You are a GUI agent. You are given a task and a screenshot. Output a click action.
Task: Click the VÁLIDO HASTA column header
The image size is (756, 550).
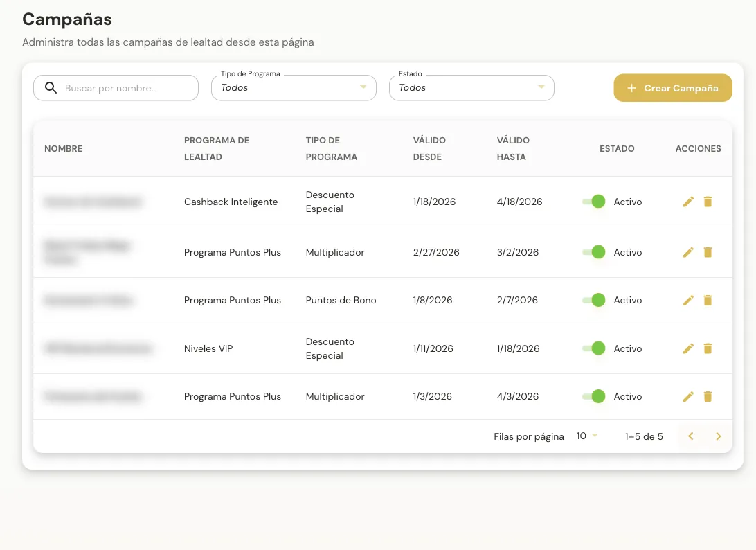(513, 149)
